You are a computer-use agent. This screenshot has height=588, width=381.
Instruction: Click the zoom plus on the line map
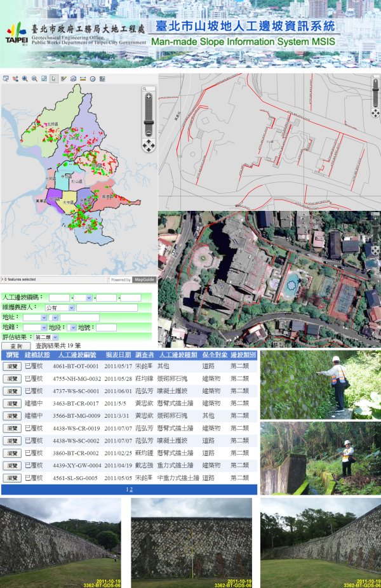pyautogui.click(x=375, y=81)
